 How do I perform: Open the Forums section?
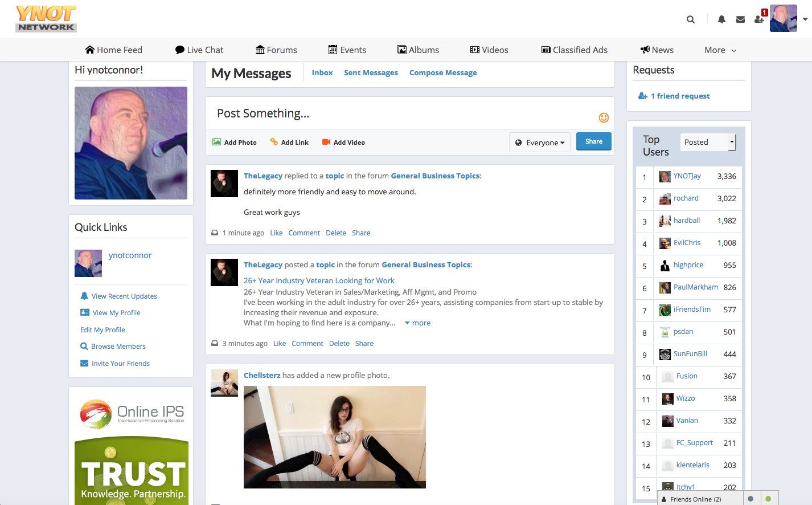[276, 50]
